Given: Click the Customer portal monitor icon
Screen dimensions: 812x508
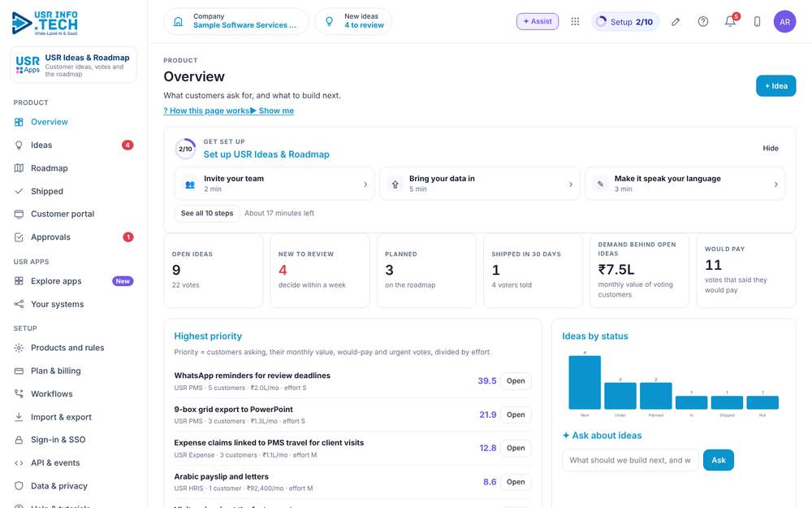Looking at the screenshot, I should click(19, 214).
